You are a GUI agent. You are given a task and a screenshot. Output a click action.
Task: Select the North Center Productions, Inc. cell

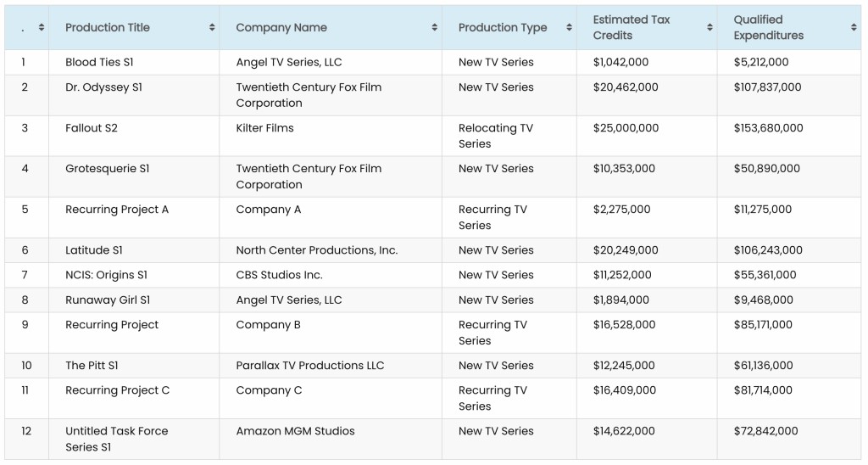pyautogui.click(x=316, y=250)
